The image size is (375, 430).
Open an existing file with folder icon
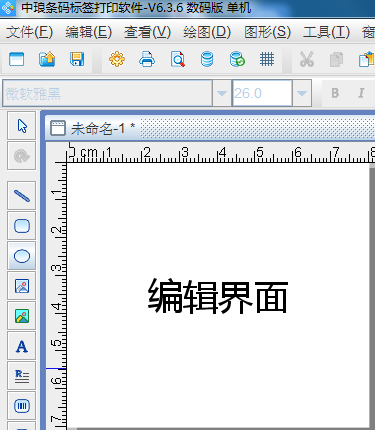pyautogui.click(x=47, y=60)
